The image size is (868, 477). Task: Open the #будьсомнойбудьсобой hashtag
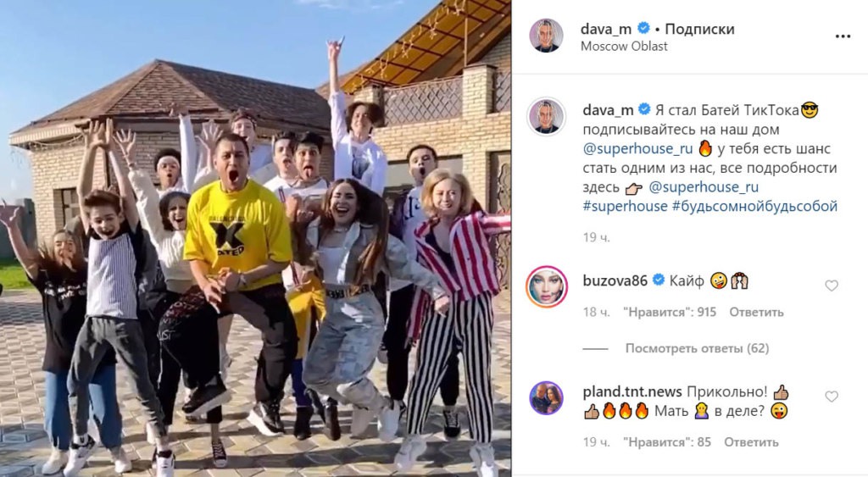(x=754, y=207)
